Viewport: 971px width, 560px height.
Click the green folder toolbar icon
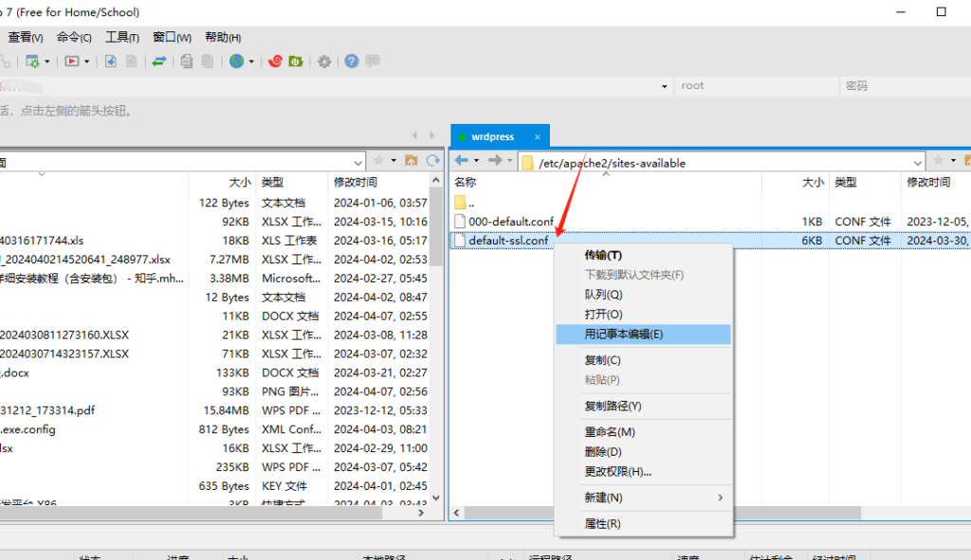tap(296, 62)
